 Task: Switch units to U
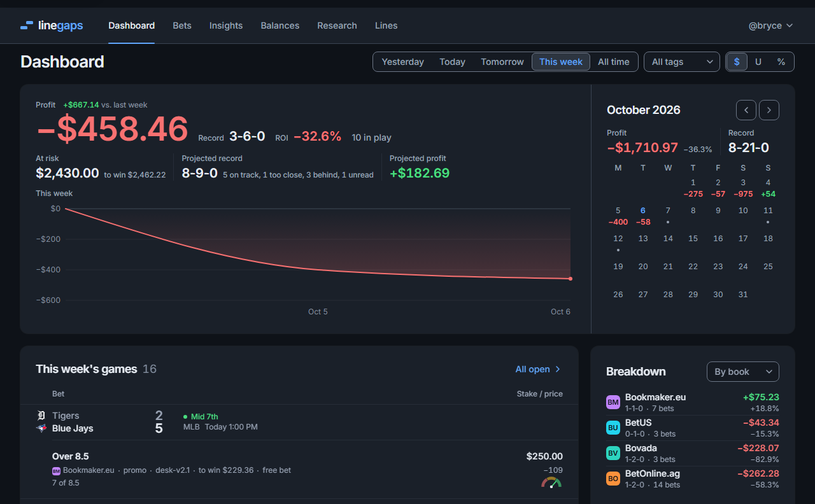(758, 62)
